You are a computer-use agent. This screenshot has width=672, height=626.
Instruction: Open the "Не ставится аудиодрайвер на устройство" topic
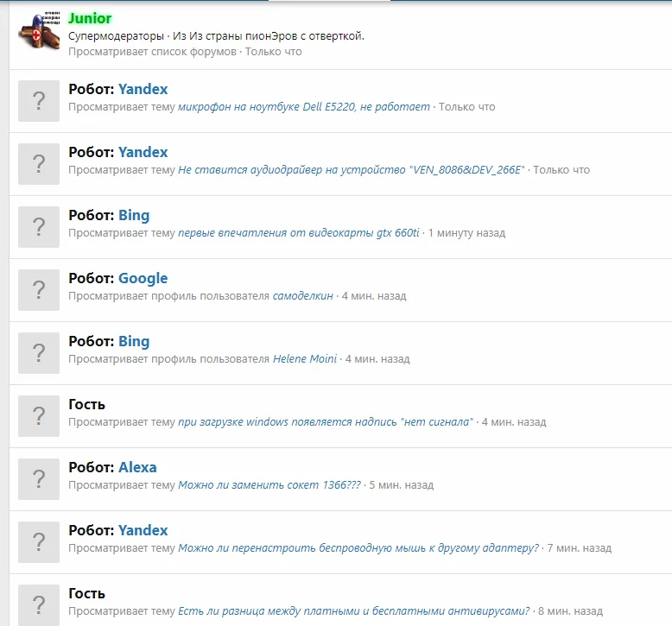click(x=352, y=170)
